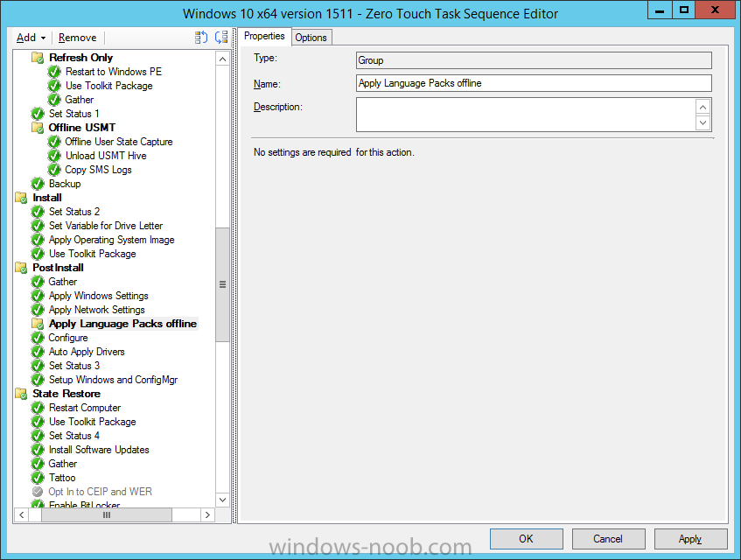Image resolution: width=741 pixels, height=560 pixels.
Task: Select the Apply Network Settings step
Action: pyautogui.click(x=97, y=310)
